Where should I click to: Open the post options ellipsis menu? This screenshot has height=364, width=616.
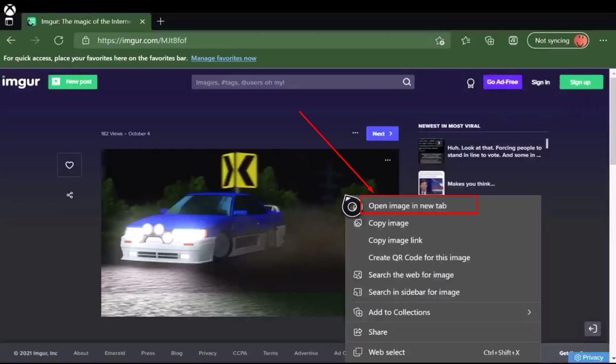tap(355, 133)
